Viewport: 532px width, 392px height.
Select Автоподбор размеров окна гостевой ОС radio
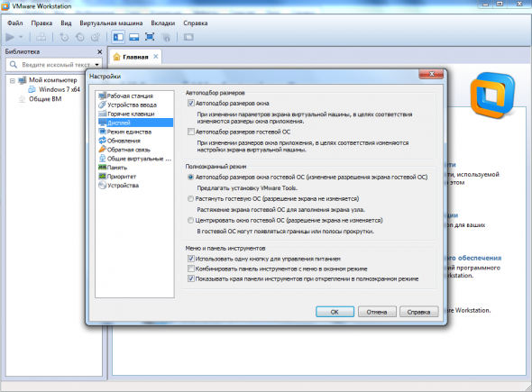[x=190, y=177]
